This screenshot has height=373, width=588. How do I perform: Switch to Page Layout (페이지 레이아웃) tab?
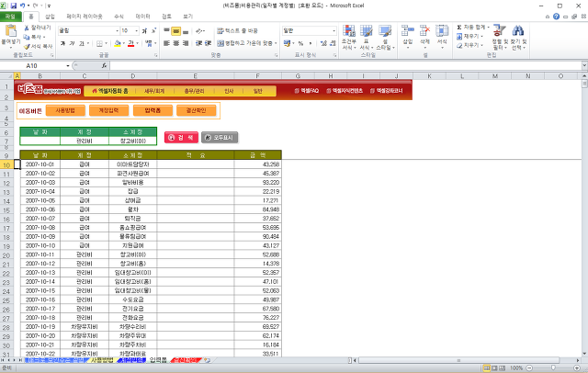(85, 17)
